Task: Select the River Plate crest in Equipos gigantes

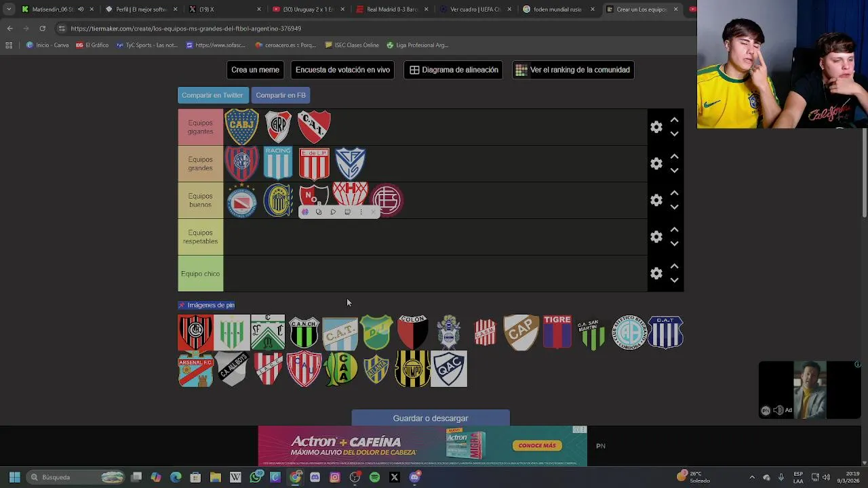Action: pos(278,127)
